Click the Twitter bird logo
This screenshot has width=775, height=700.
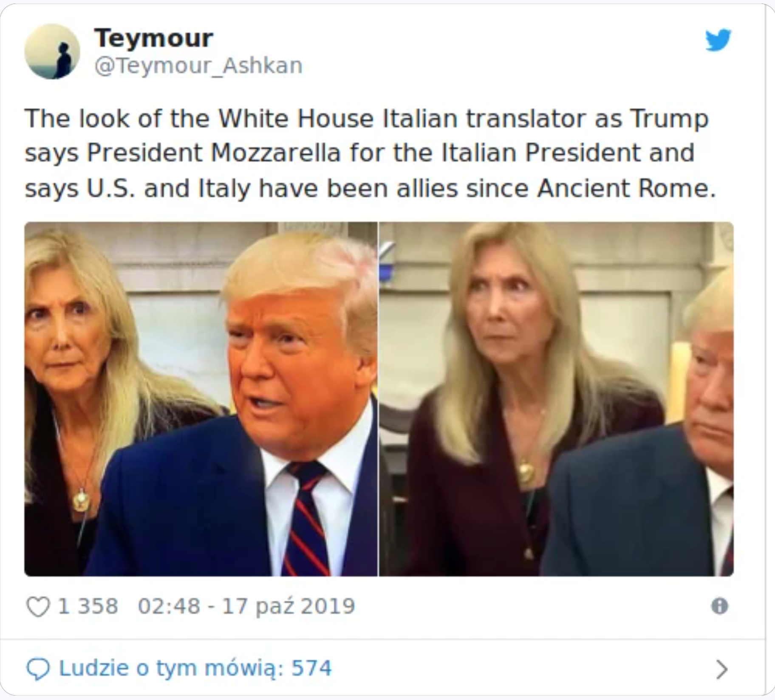pyautogui.click(x=718, y=40)
